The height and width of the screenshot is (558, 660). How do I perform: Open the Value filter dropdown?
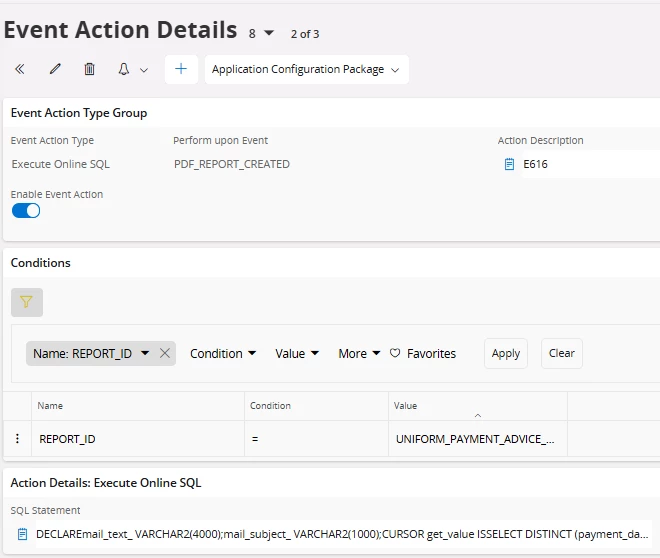[297, 354]
